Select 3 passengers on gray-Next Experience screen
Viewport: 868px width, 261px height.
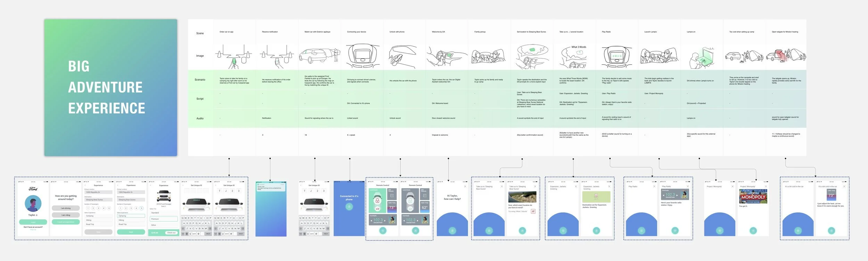click(x=98, y=208)
